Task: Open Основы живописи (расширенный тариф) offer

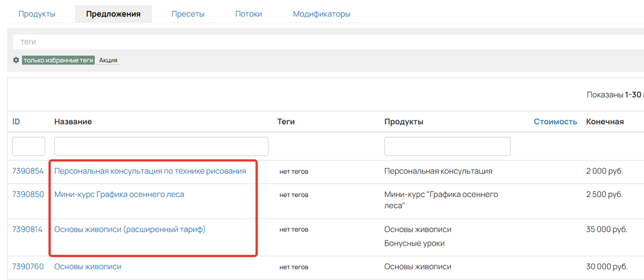Action: coord(130,229)
